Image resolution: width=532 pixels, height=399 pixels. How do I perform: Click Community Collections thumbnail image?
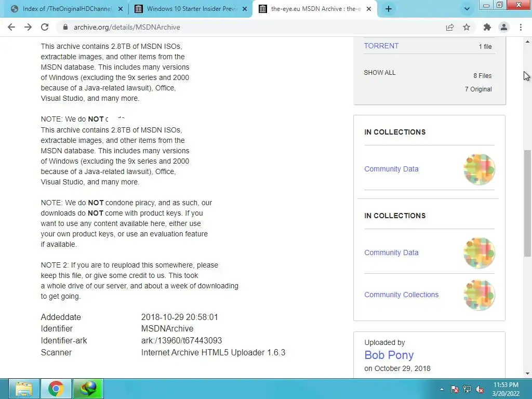point(479,295)
